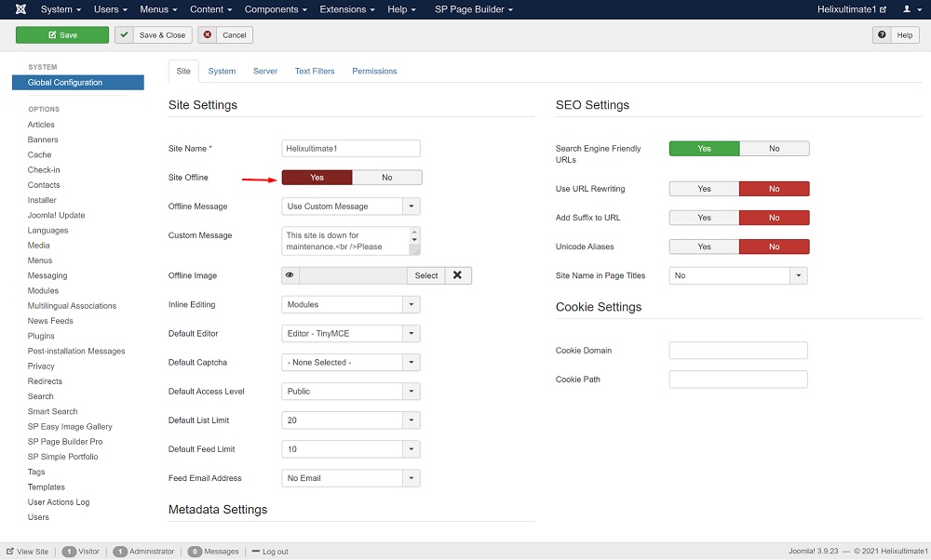Expand the Default Editor dropdown

click(412, 333)
